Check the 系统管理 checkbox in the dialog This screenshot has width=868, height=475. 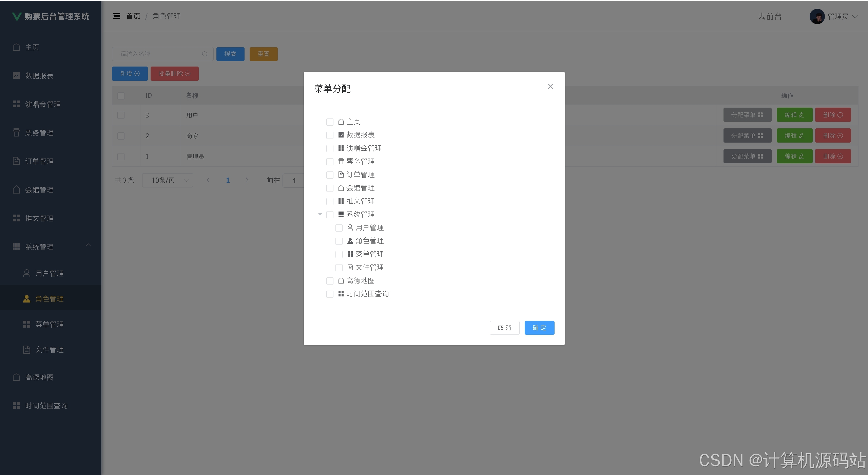tap(330, 215)
